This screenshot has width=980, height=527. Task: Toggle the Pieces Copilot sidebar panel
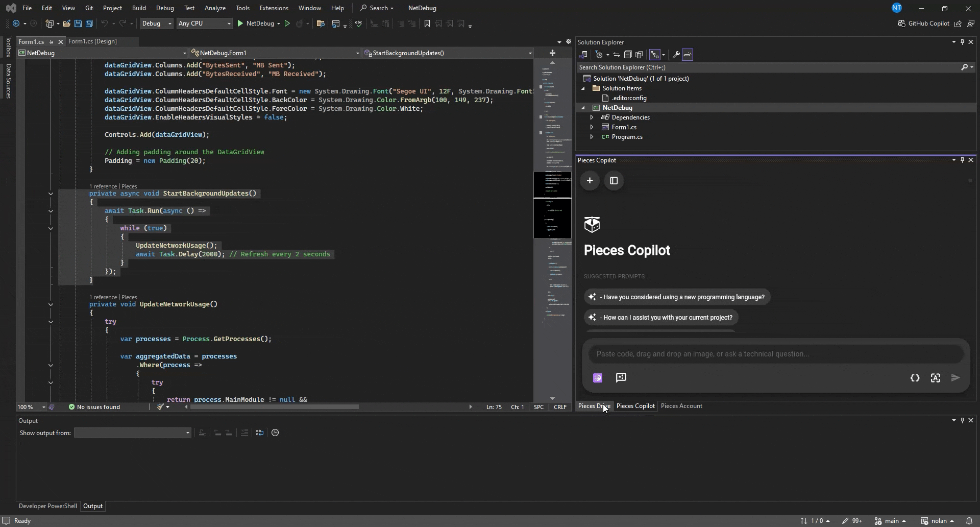coord(614,181)
